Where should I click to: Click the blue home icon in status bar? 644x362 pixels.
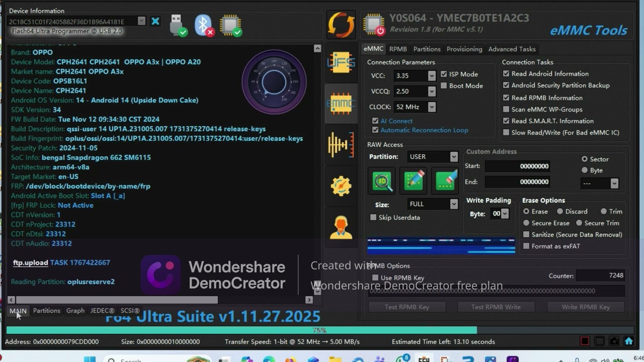tap(628, 341)
